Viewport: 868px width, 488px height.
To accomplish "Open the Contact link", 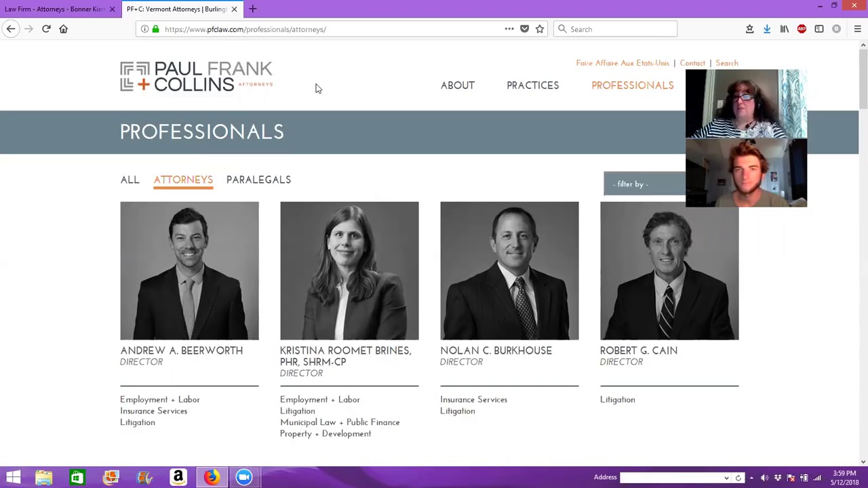I will click(692, 63).
